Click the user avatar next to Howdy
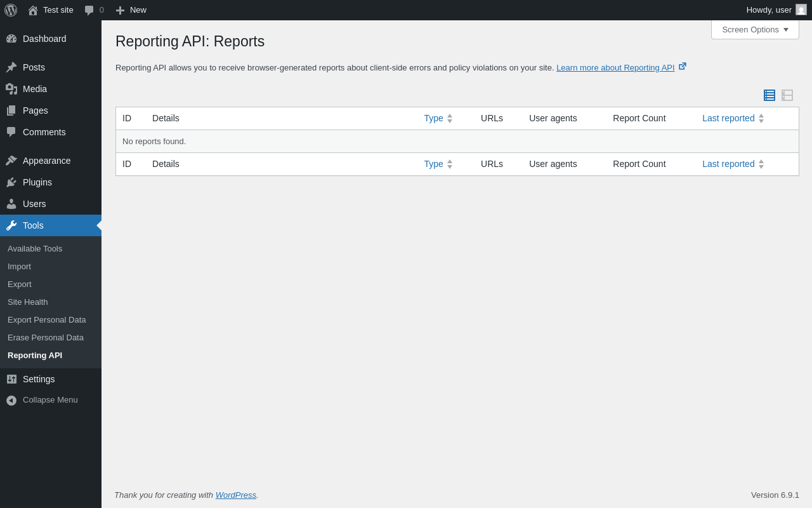The image size is (812, 508). pyautogui.click(x=801, y=10)
